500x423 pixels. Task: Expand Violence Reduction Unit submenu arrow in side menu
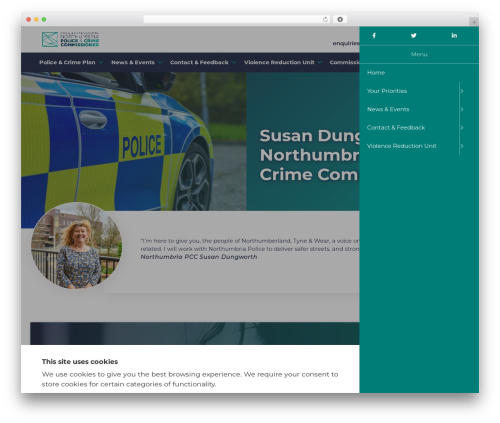pos(462,146)
